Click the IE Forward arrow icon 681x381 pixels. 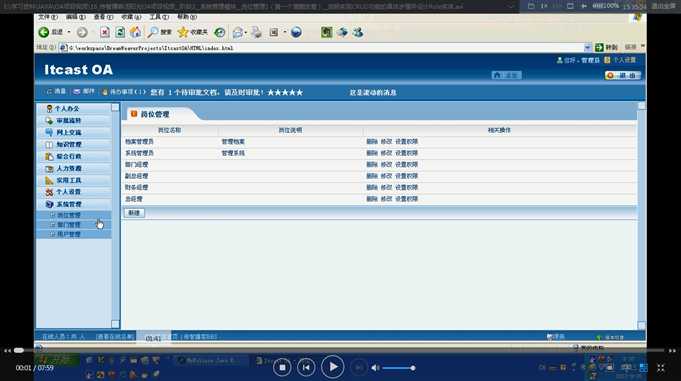82,32
